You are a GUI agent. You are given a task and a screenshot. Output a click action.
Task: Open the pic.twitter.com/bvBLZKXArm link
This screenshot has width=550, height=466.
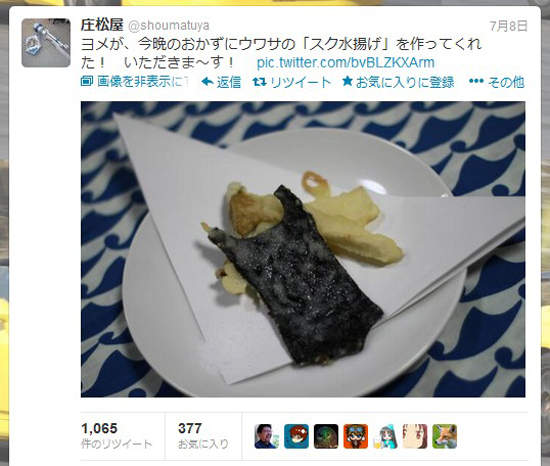click(x=346, y=63)
